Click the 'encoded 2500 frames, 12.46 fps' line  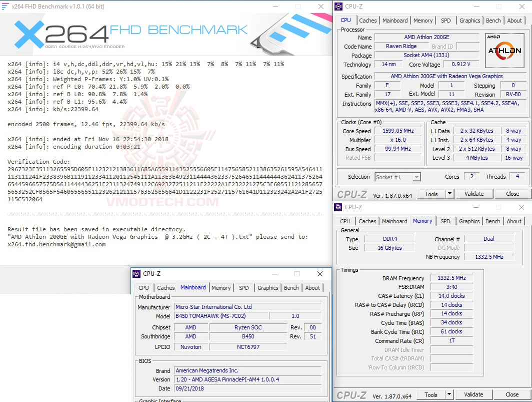(x=86, y=124)
